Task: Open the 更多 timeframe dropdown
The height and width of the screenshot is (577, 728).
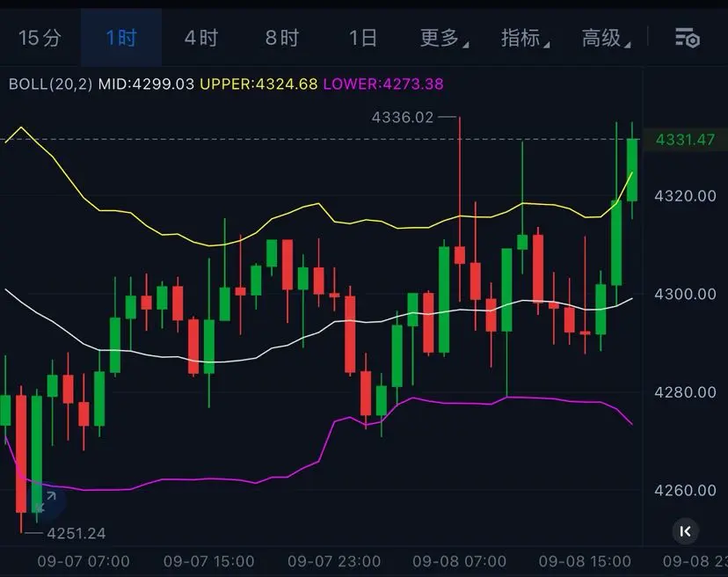Action: pos(444,38)
